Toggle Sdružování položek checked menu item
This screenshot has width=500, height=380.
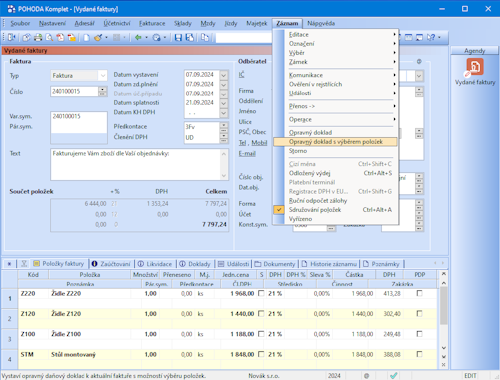pyautogui.click(x=336, y=210)
